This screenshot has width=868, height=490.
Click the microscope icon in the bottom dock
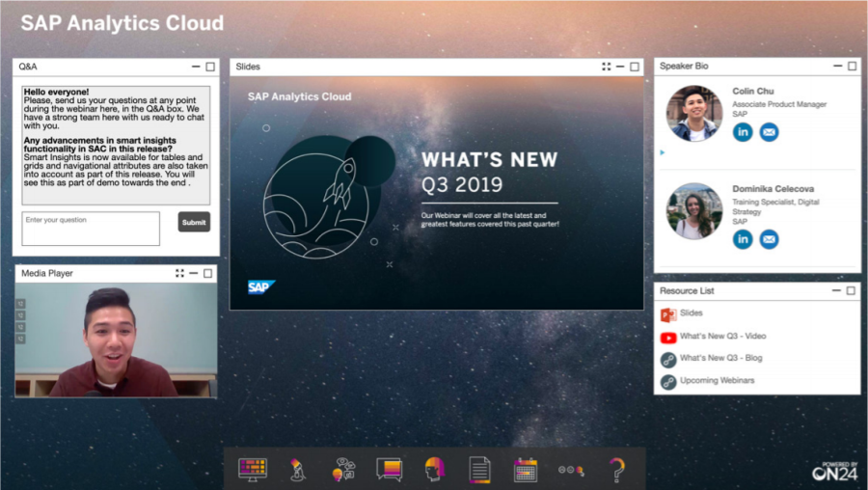(298, 470)
